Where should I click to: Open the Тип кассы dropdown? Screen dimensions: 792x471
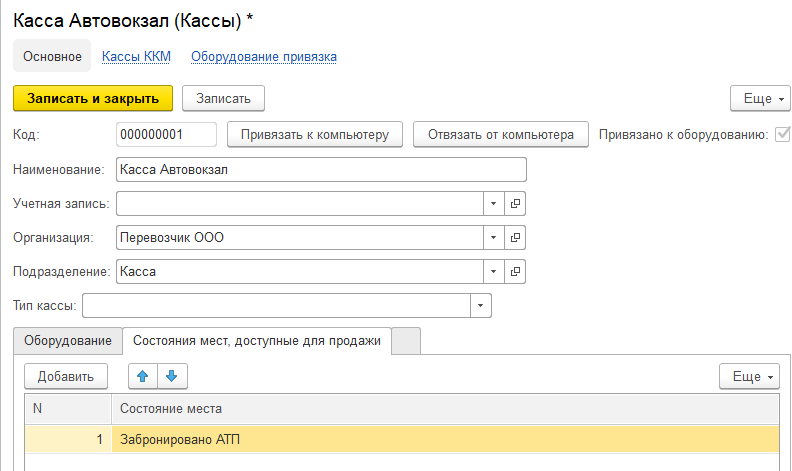coord(481,305)
